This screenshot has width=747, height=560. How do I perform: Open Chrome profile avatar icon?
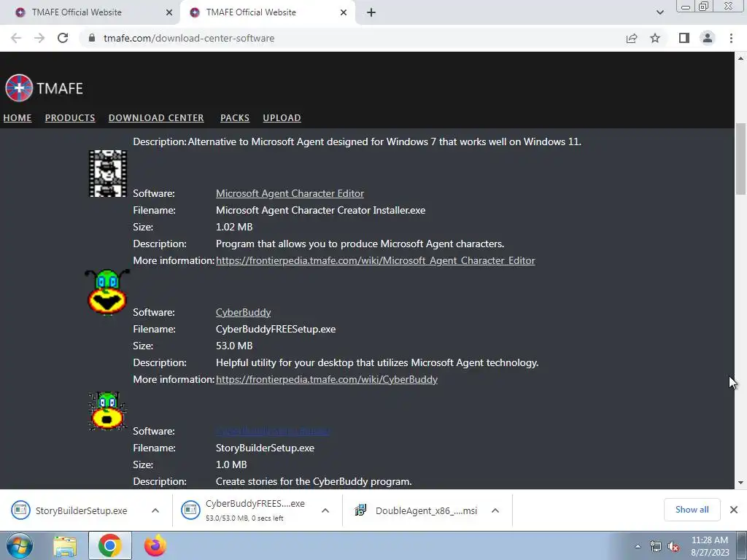[x=708, y=38]
